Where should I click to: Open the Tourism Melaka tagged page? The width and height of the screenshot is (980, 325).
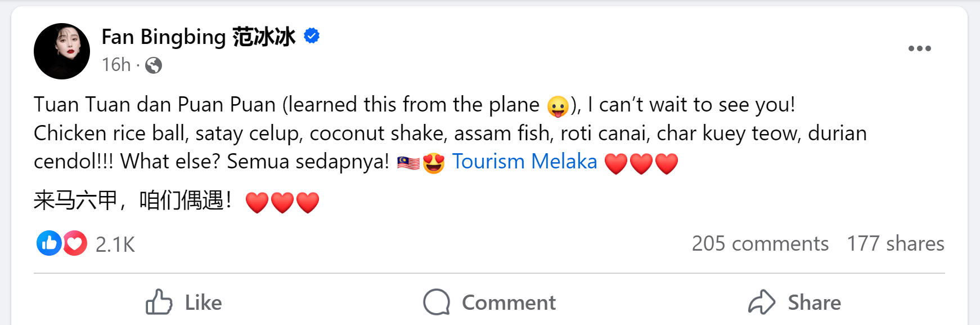pos(524,162)
